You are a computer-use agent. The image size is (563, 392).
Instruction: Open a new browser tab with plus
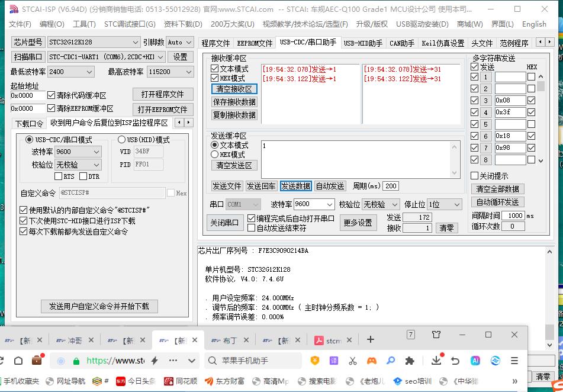click(x=371, y=339)
